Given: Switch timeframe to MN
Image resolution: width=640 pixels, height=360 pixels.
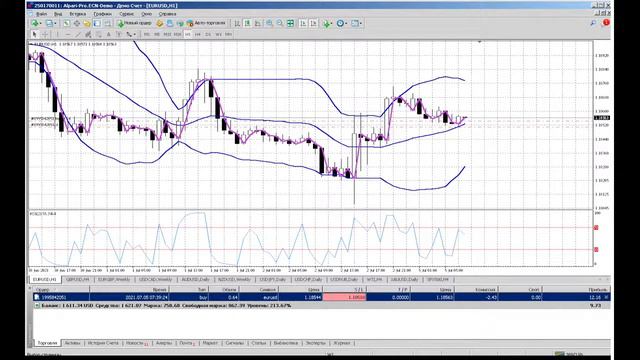Looking at the screenshot, I should pos(228,34).
